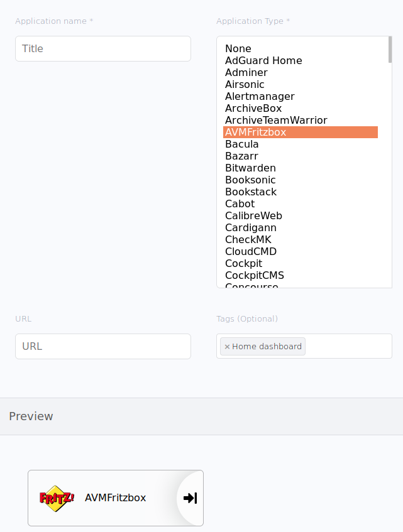Select Bitwarden from the application type list

pyautogui.click(x=250, y=168)
